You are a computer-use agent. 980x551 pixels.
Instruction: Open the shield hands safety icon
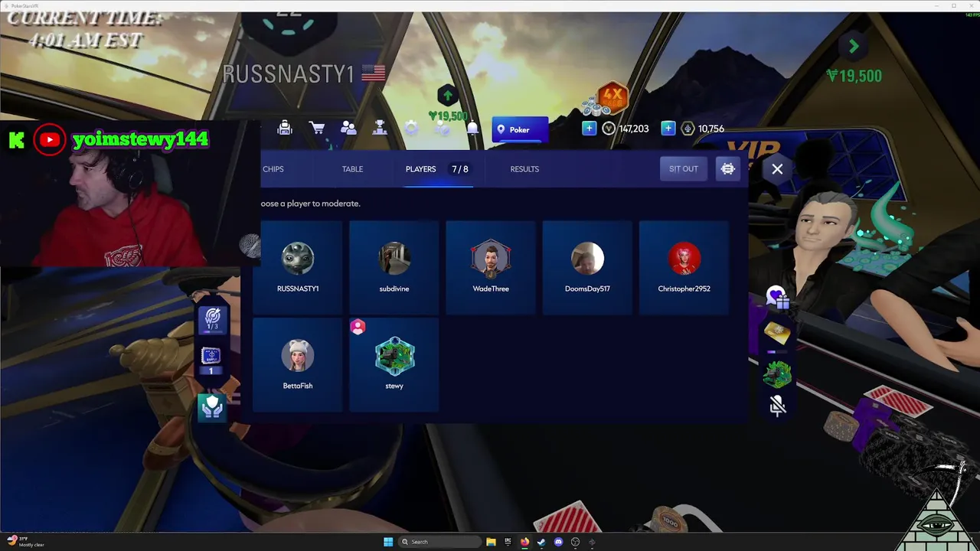212,407
